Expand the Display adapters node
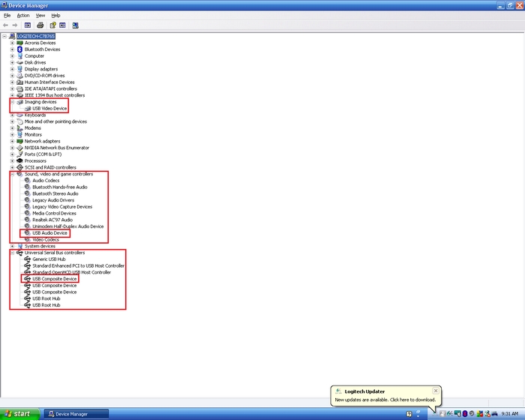525x420 pixels. coord(12,69)
